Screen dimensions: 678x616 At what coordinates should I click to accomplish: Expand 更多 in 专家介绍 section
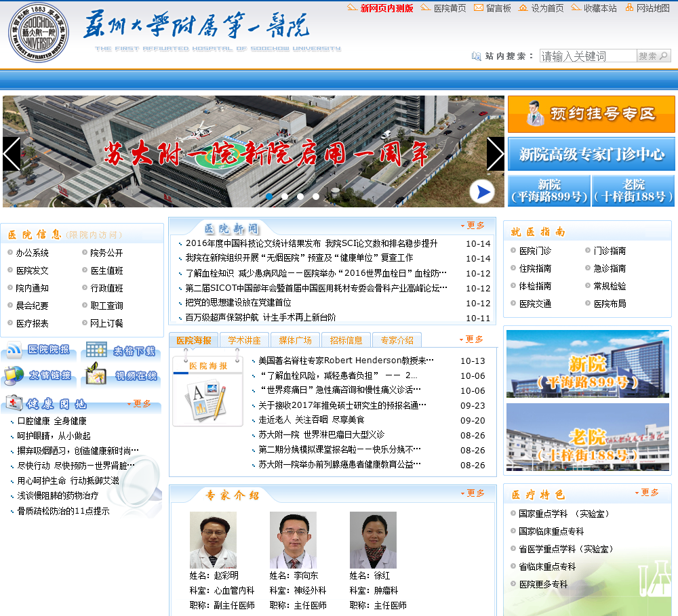click(473, 493)
